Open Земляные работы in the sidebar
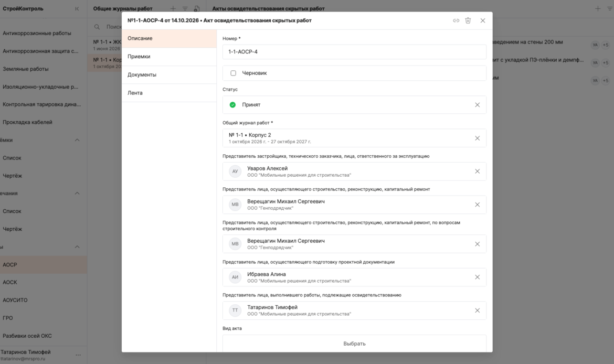This screenshot has height=364, width=614. [44, 69]
